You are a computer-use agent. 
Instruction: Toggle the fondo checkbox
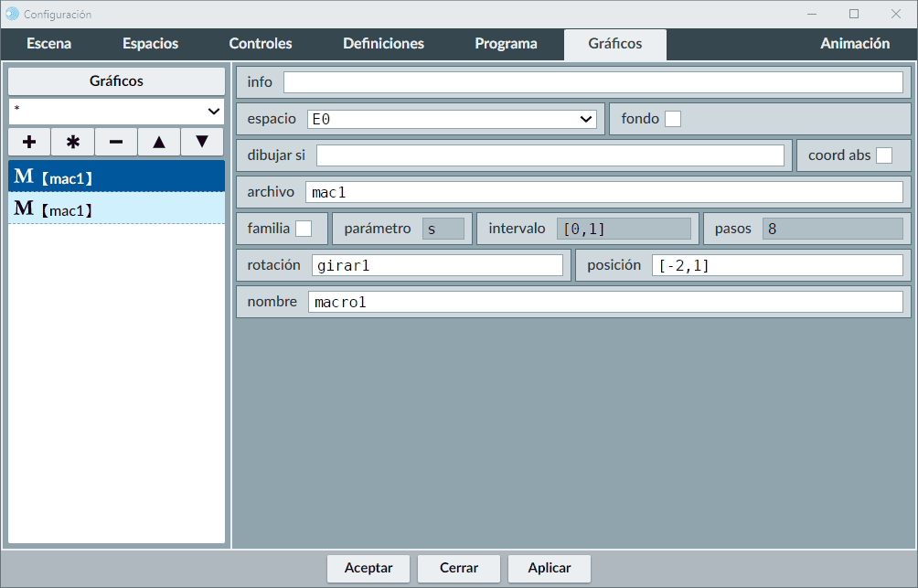click(x=673, y=119)
